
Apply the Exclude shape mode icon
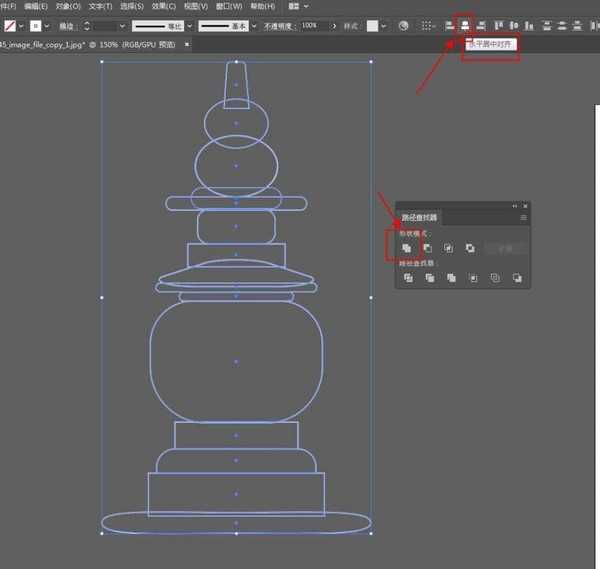click(x=470, y=247)
